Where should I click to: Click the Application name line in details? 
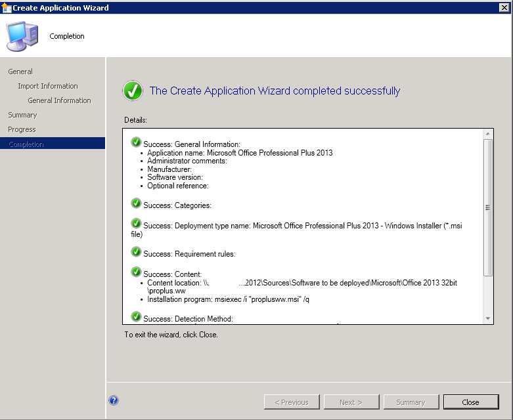[x=240, y=153]
